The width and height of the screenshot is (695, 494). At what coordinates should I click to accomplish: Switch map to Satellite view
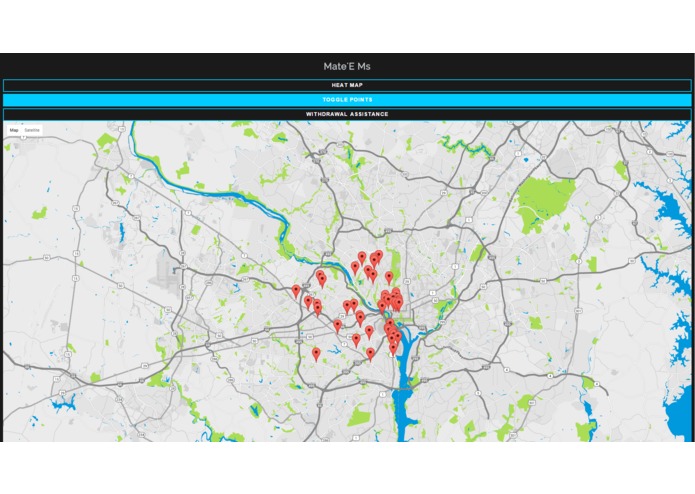pyautogui.click(x=32, y=130)
